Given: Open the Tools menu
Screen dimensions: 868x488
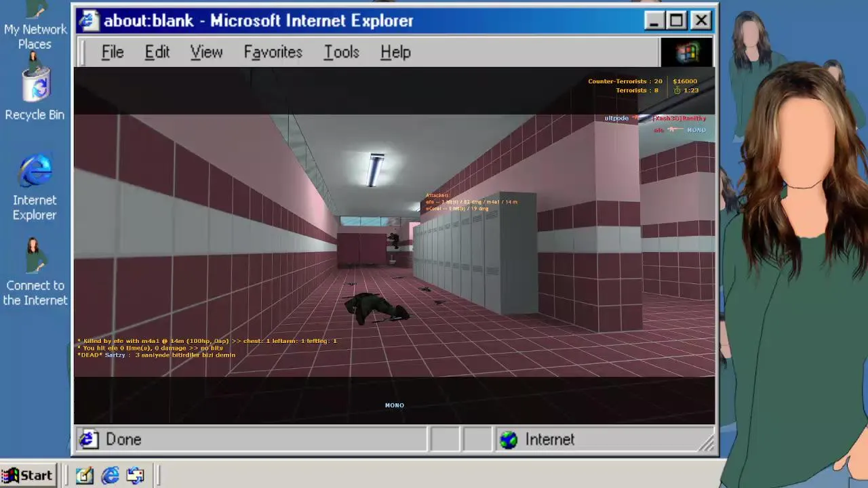Looking at the screenshot, I should pyautogui.click(x=341, y=52).
